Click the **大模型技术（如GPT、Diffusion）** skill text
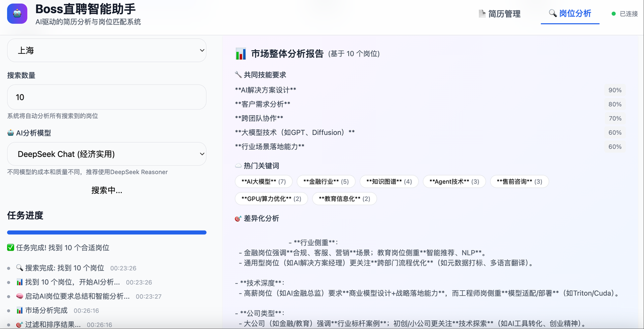 point(295,132)
